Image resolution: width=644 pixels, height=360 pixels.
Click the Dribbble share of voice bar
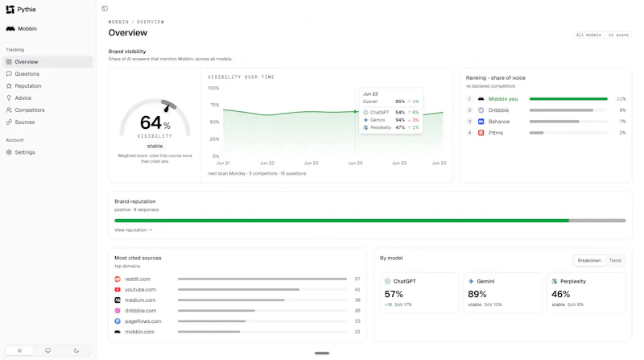click(x=568, y=110)
